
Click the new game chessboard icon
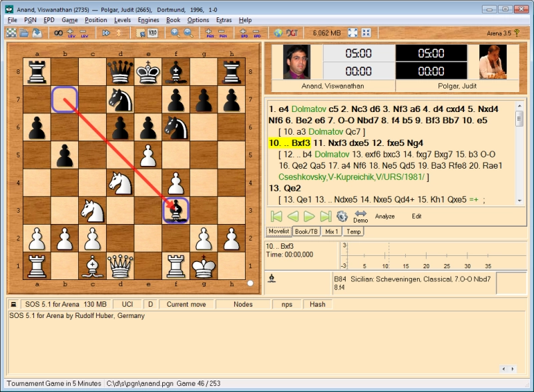tap(11, 33)
